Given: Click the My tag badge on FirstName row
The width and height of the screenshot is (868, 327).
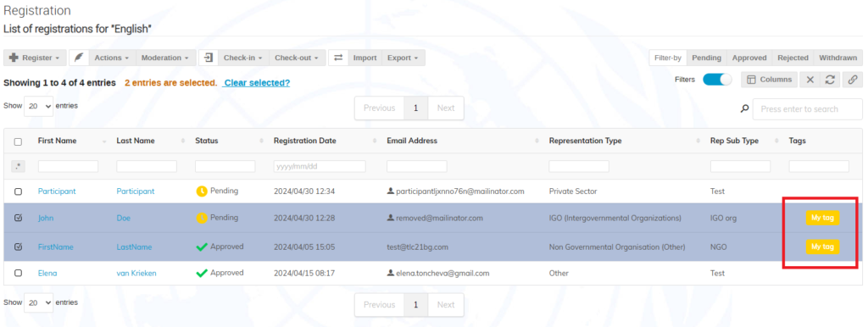Looking at the screenshot, I should 822,247.
